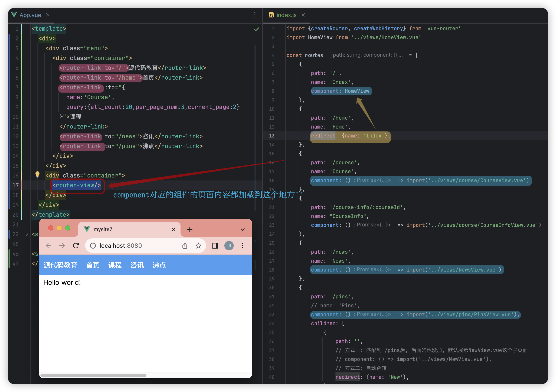Click the site info icon before localhost
The image size is (556, 392).
[93, 246]
